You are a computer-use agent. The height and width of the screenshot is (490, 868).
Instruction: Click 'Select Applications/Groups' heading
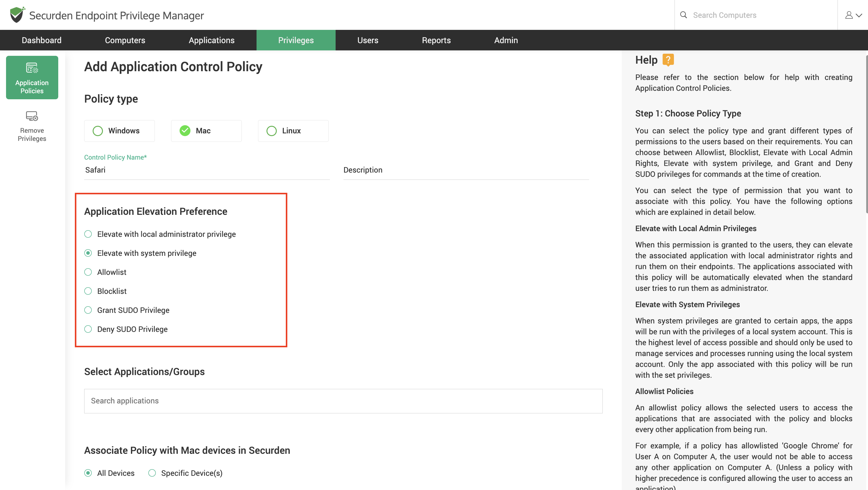click(144, 371)
